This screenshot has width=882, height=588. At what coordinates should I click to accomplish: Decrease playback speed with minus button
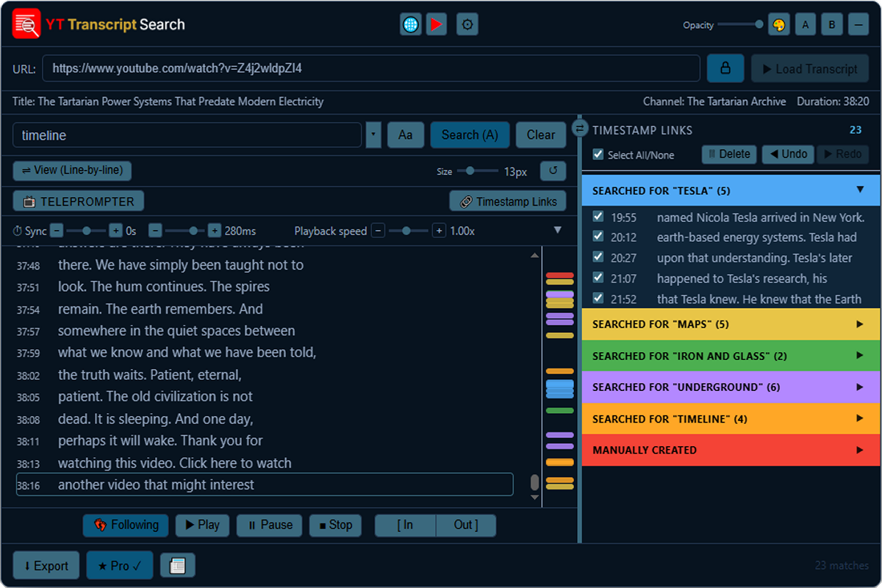coord(378,231)
